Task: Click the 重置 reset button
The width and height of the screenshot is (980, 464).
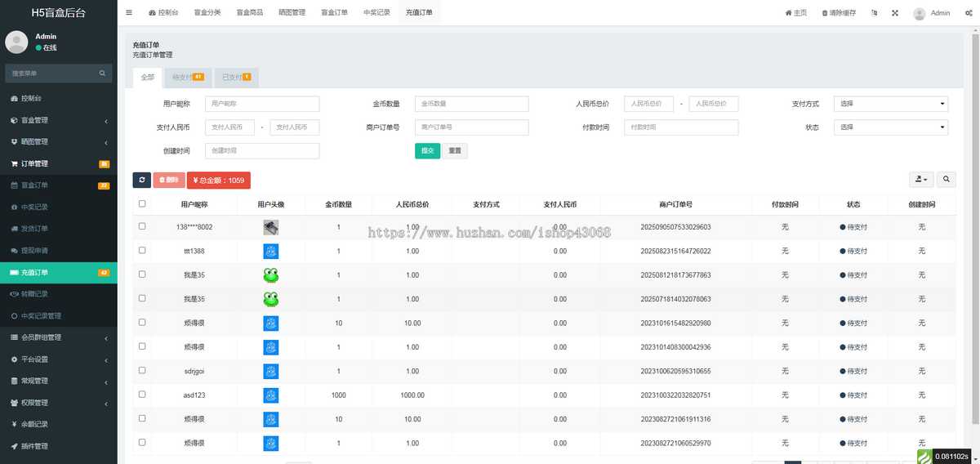Action: click(x=455, y=151)
